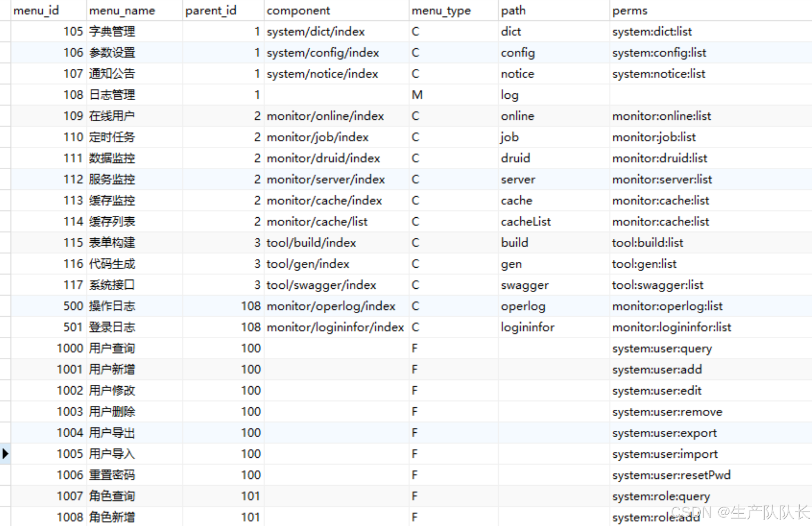Select the empty component cell of row 108

point(336,95)
